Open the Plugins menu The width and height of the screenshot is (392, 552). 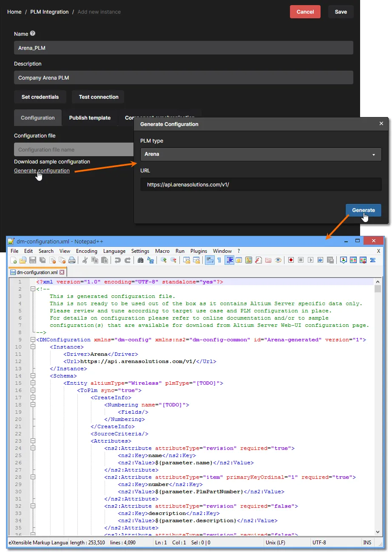(x=199, y=251)
